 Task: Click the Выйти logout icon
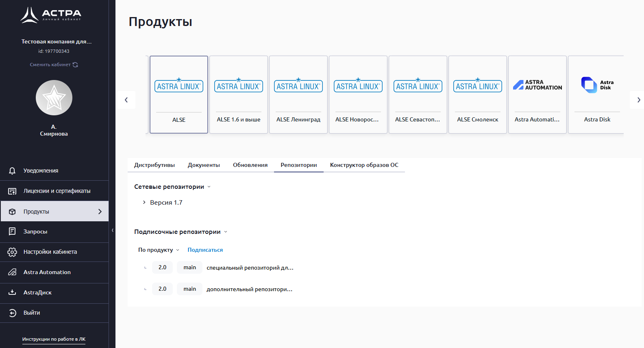(12, 313)
